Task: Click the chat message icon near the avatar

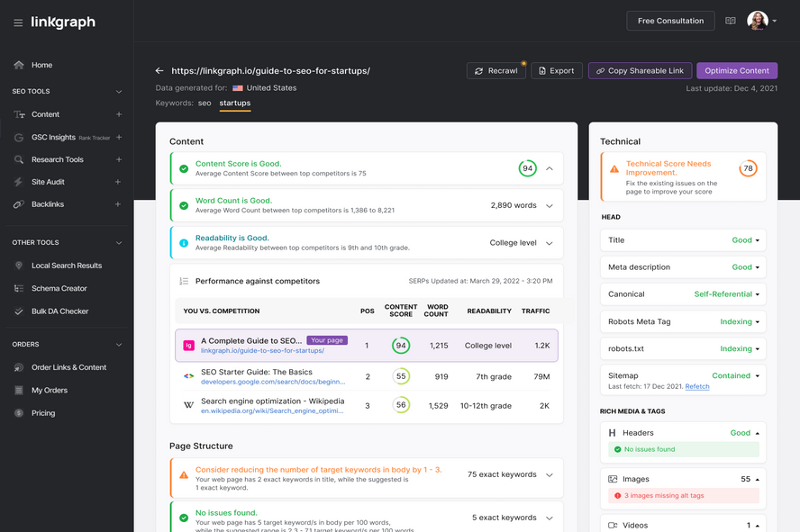Action: click(730, 21)
